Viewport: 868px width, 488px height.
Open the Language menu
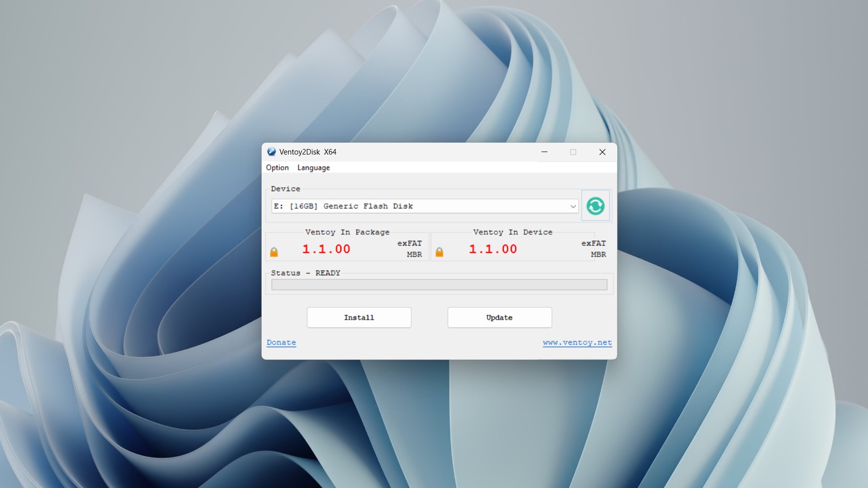coord(314,167)
